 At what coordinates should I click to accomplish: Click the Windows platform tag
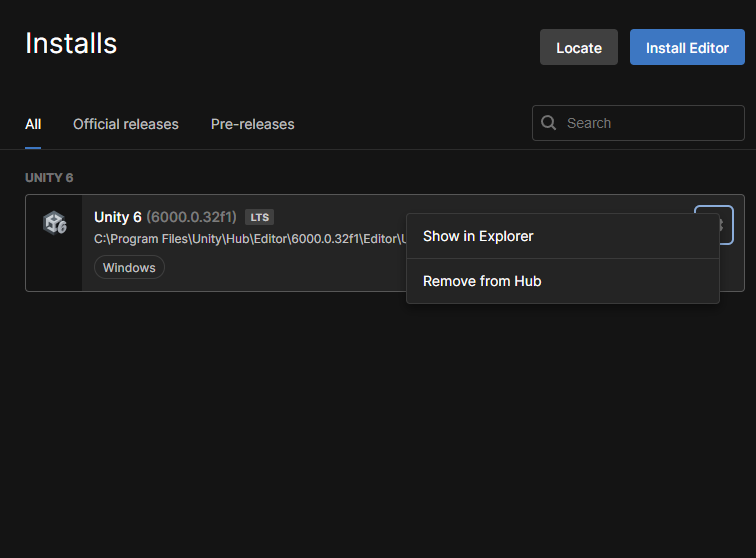[129, 267]
